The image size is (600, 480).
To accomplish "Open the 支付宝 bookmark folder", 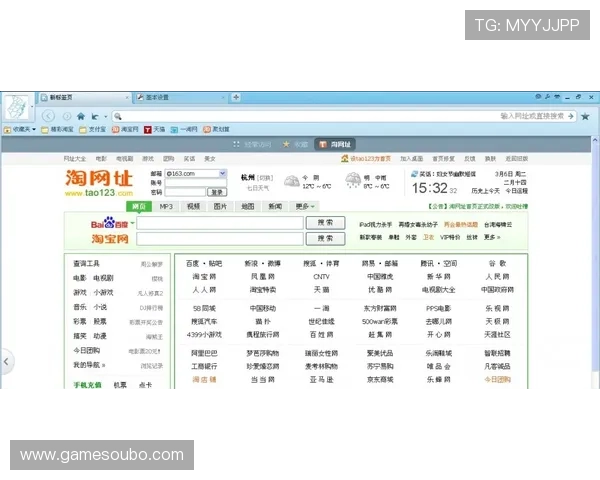I will coord(92,129).
